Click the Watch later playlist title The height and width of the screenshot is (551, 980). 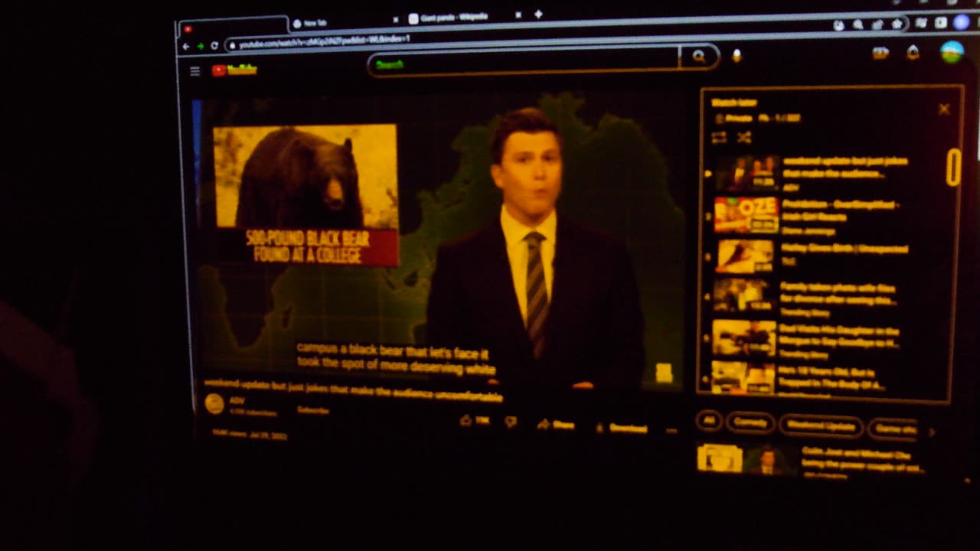click(x=734, y=103)
